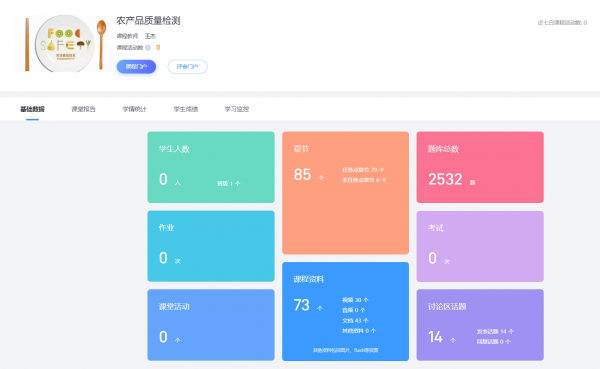Click the 85 chapter count
Screen dimensions: 600x369
tap(302, 175)
